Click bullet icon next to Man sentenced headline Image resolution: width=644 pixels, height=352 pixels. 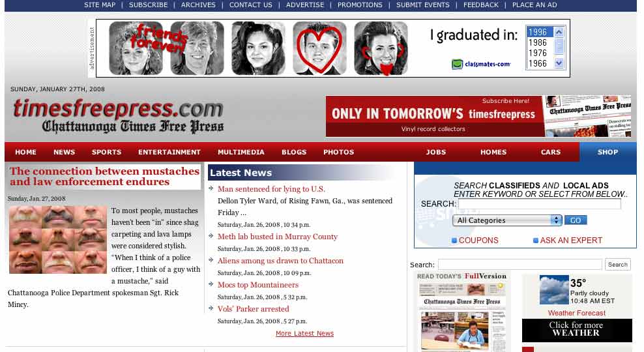(211, 188)
